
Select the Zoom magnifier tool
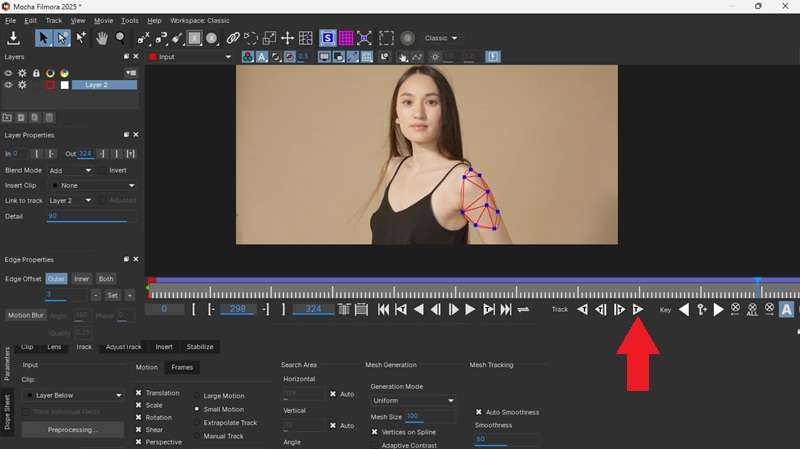[x=120, y=38]
